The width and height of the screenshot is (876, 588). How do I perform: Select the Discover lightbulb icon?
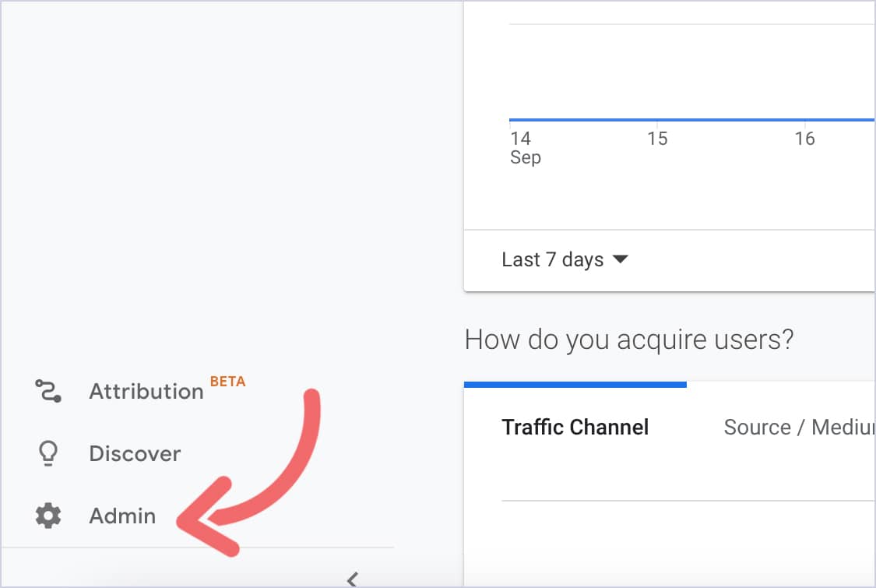pos(47,452)
